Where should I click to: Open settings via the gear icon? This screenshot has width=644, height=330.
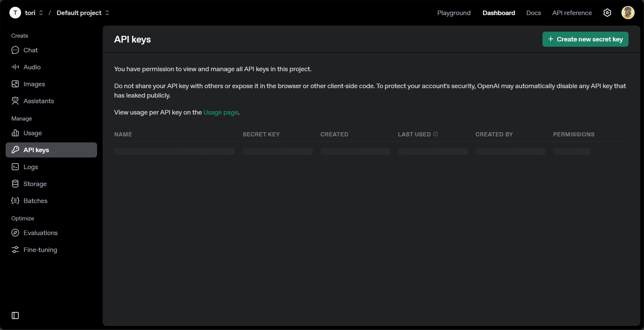(x=607, y=13)
